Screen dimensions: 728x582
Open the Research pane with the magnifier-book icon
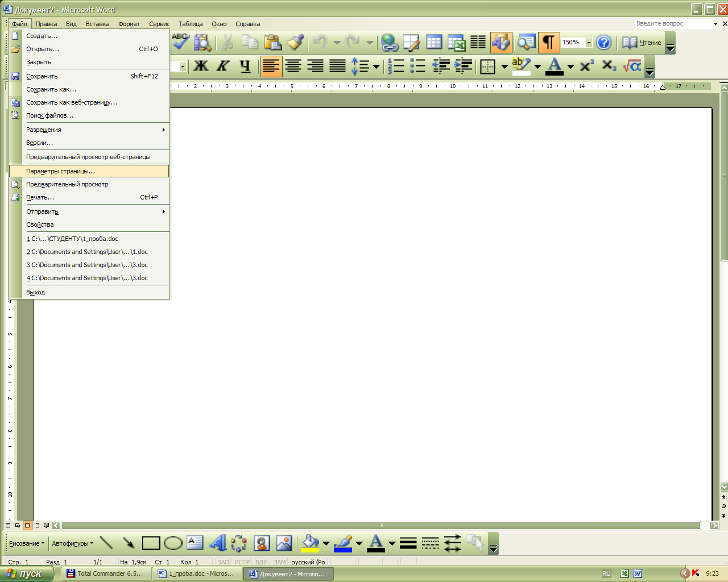coord(203,42)
